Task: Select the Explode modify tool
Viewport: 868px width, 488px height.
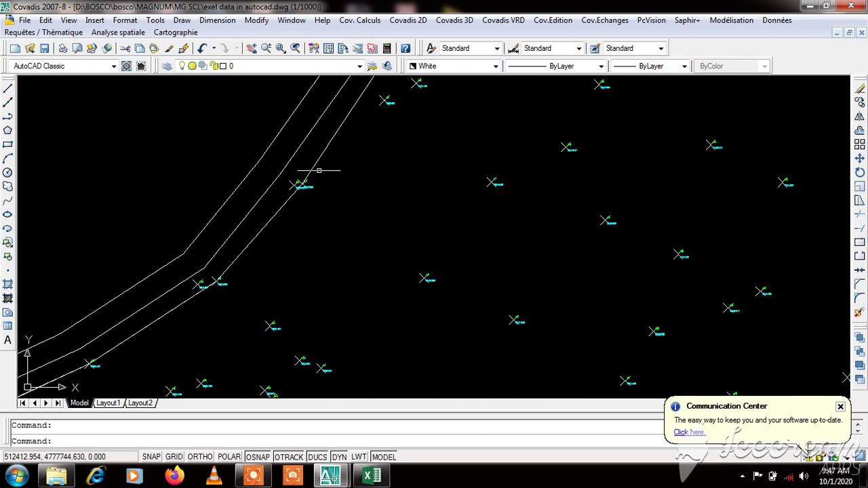Action: tap(860, 312)
